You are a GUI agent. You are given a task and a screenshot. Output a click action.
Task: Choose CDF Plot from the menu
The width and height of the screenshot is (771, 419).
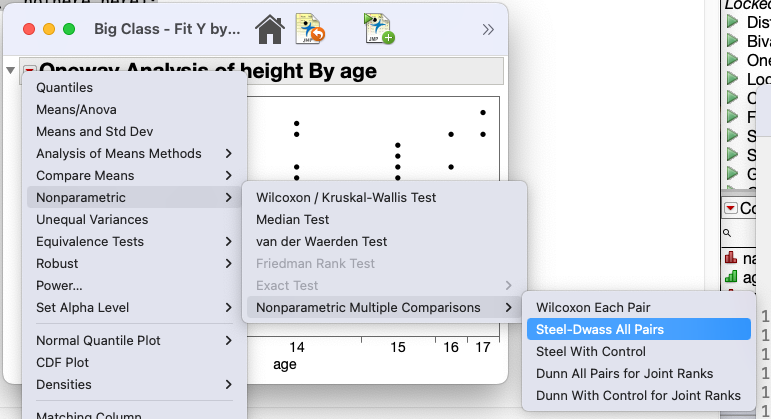coord(62,362)
